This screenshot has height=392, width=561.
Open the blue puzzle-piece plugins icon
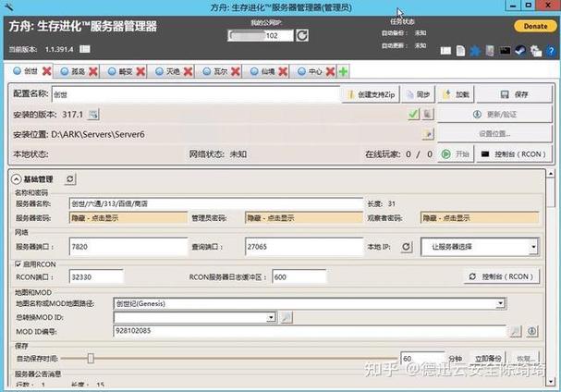475,51
